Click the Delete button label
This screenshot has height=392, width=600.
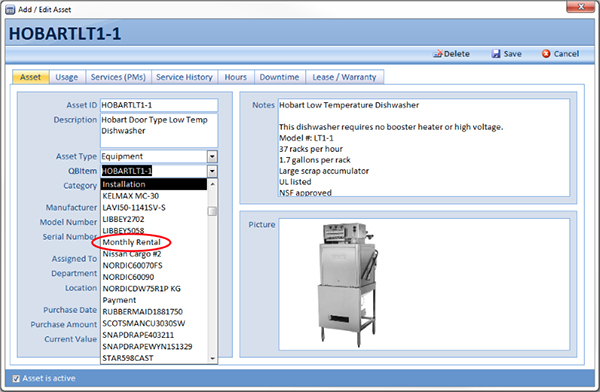pos(457,54)
